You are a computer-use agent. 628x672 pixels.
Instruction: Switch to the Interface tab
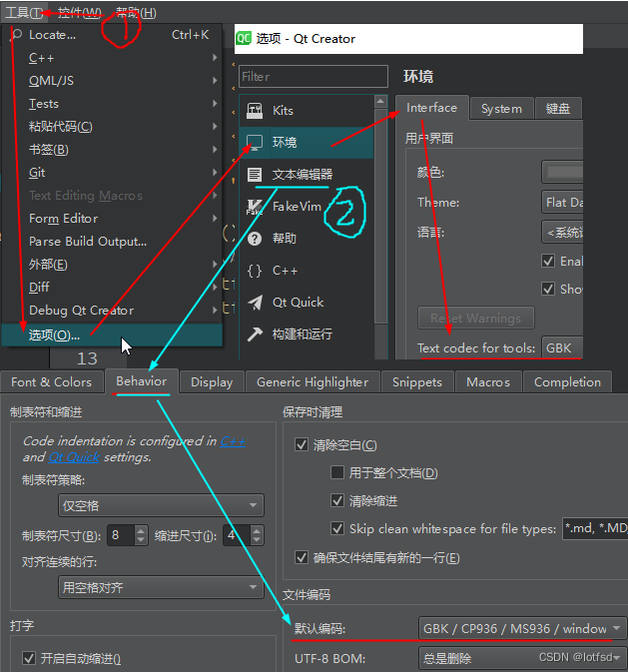[x=431, y=108]
